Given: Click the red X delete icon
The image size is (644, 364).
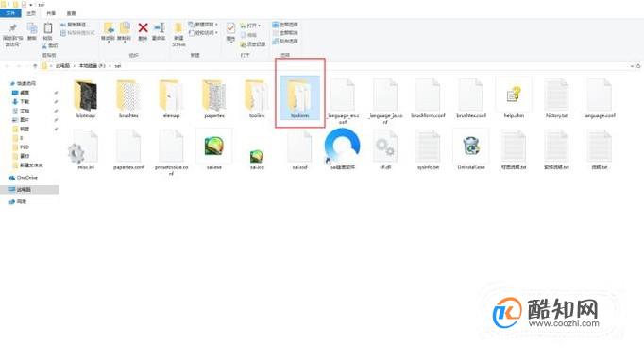Looking at the screenshot, I should (x=143, y=28).
